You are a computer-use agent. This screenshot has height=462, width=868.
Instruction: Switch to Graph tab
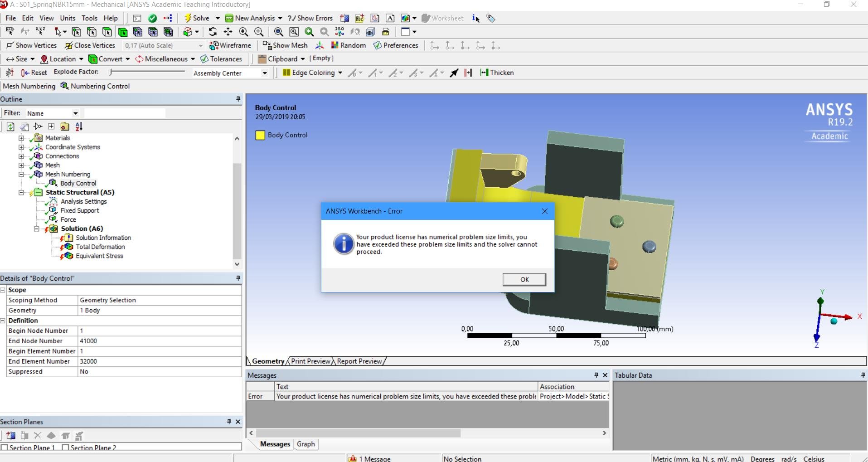[x=306, y=444]
